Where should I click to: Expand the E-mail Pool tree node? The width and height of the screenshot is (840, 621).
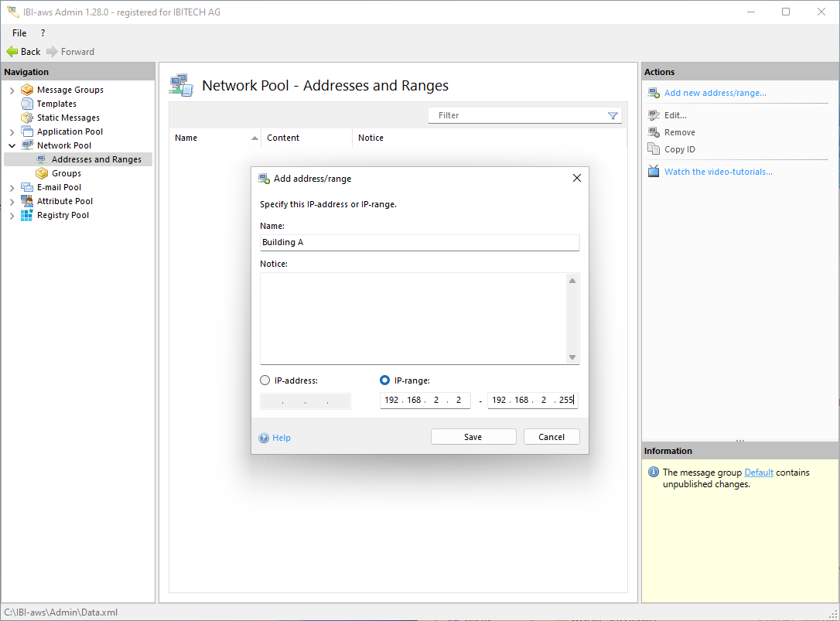(x=12, y=188)
